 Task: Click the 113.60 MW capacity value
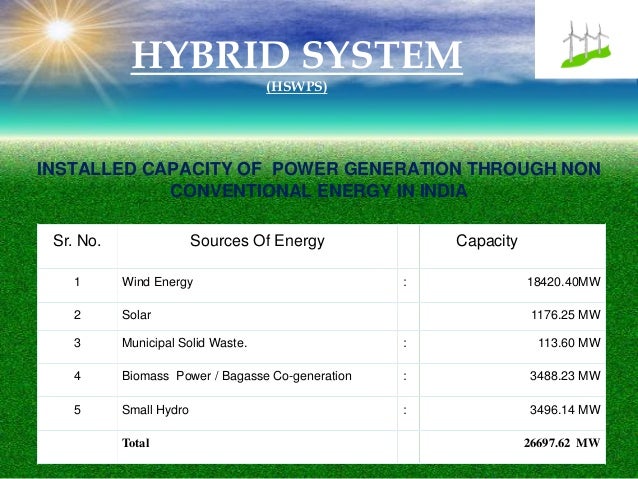(569, 343)
